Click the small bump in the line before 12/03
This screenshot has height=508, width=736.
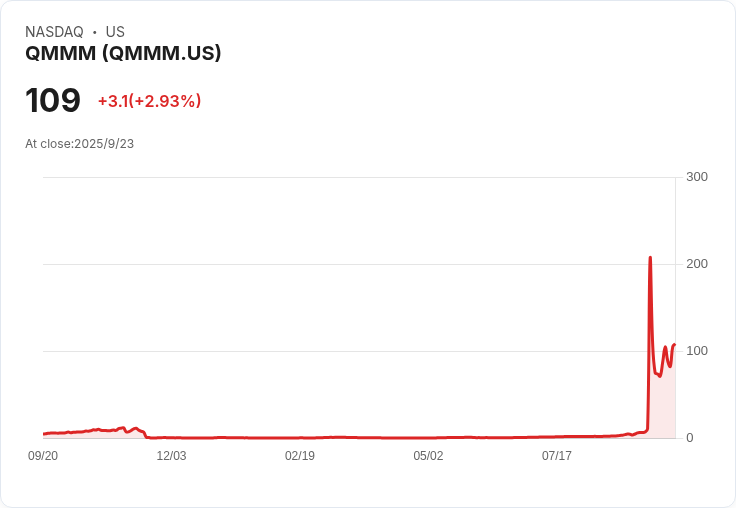136,428
